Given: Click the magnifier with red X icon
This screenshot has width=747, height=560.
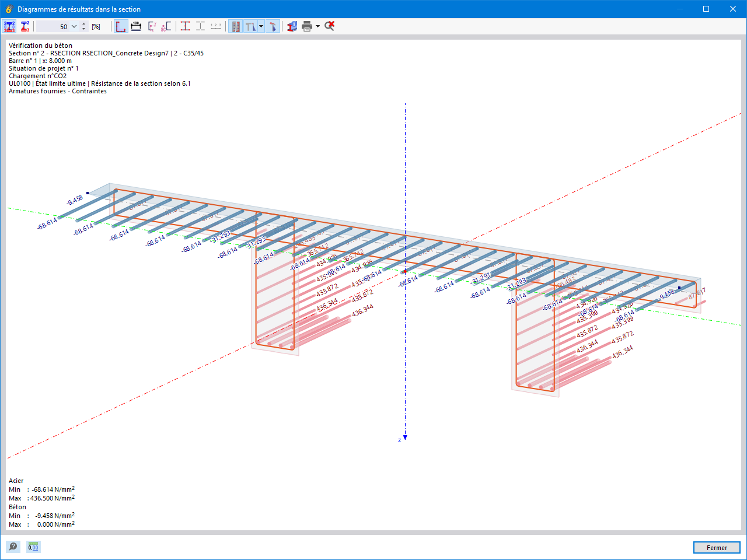Looking at the screenshot, I should click(330, 26).
